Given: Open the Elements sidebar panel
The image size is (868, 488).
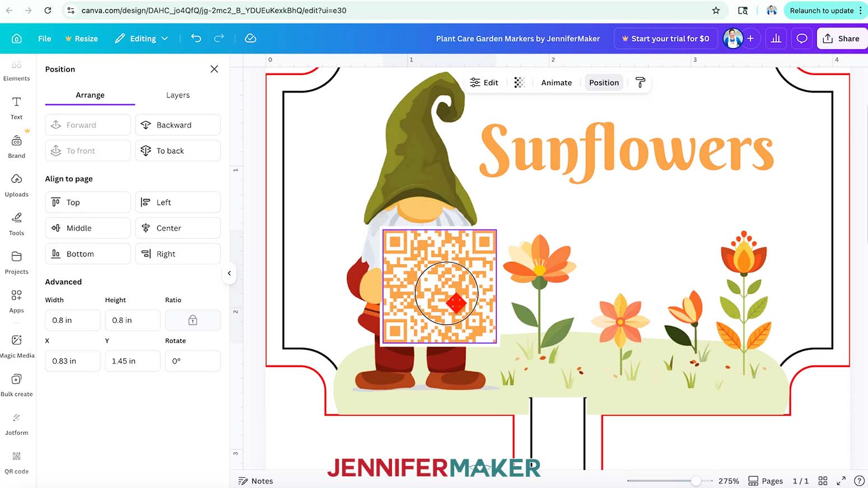Looking at the screenshot, I should coord(17,71).
